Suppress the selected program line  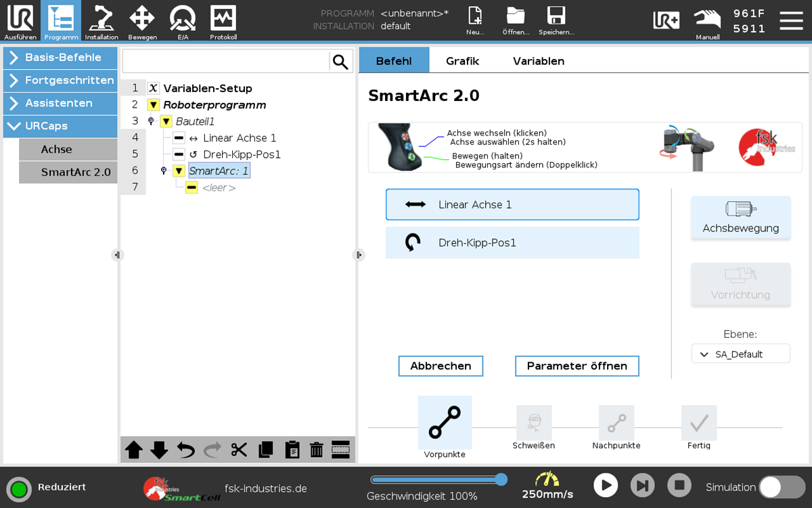(340, 450)
